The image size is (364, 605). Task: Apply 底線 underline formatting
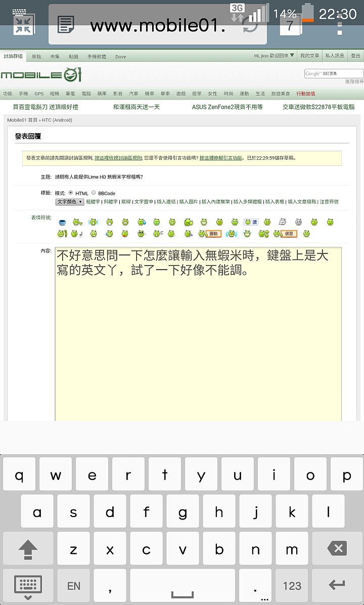[126, 202]
